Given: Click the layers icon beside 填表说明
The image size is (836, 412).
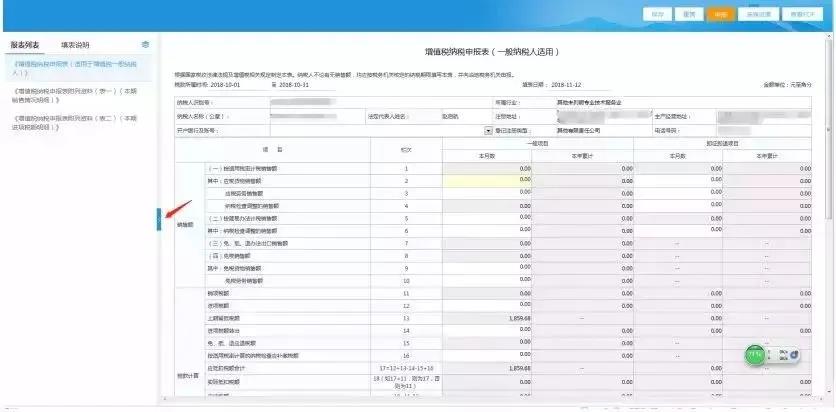Looking at the screenshot, I should [x=146, y=45].
